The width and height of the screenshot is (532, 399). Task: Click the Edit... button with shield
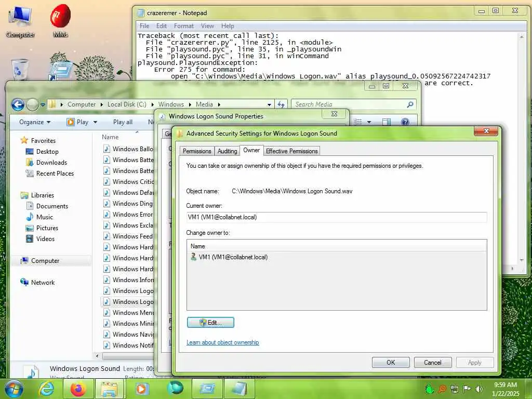pos(210,322)
